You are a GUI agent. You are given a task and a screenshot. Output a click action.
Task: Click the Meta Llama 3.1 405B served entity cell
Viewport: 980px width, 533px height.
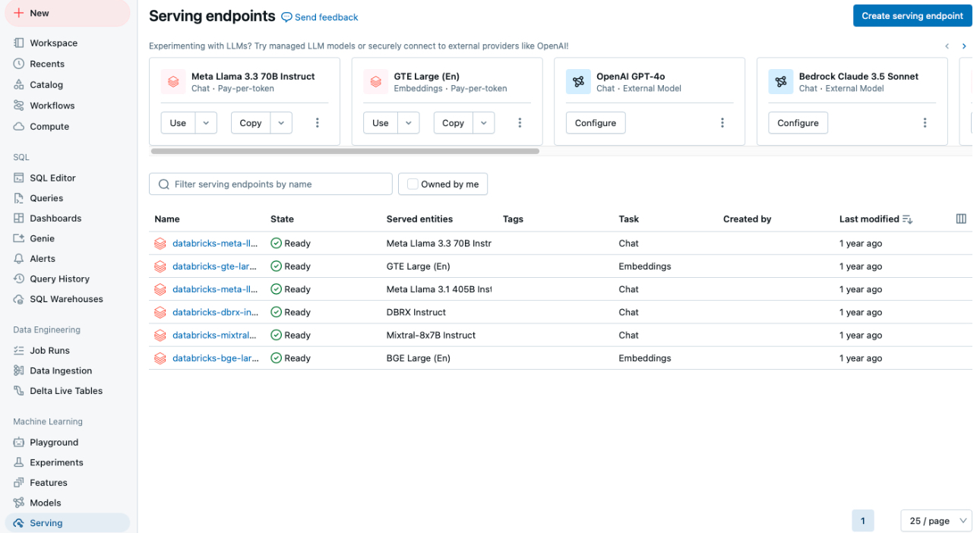point(439,289)
